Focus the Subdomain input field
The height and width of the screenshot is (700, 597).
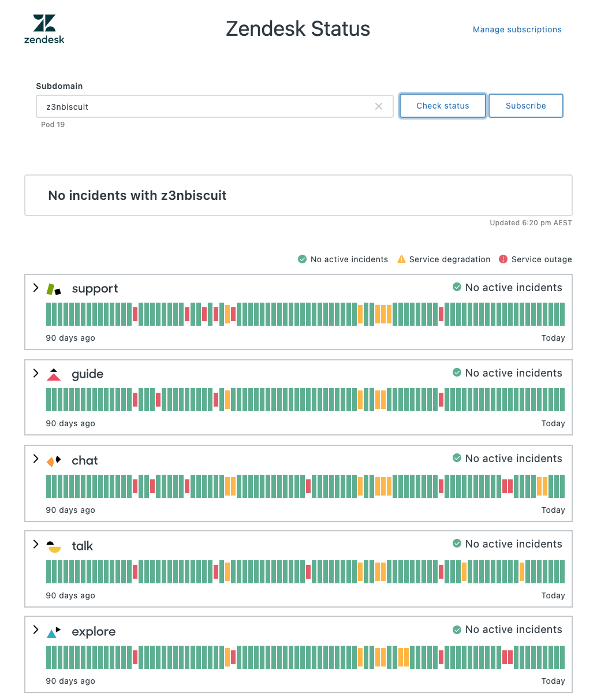[215, 106]
